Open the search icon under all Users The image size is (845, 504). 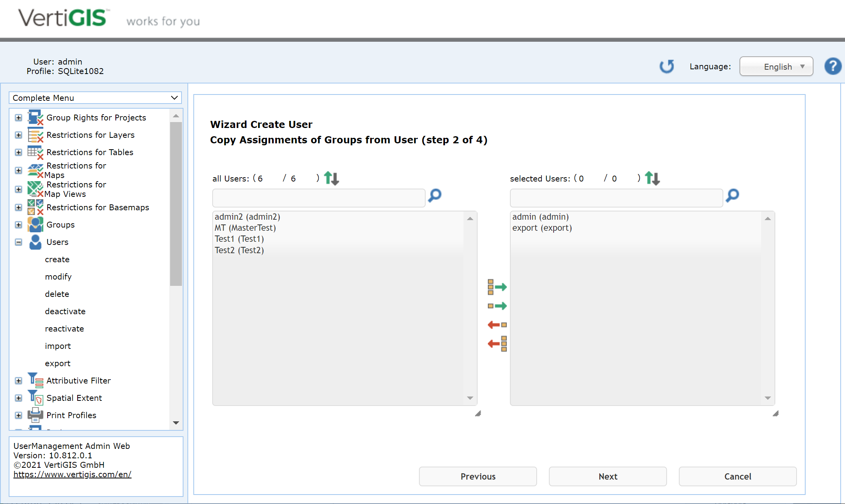pos(434,196)
